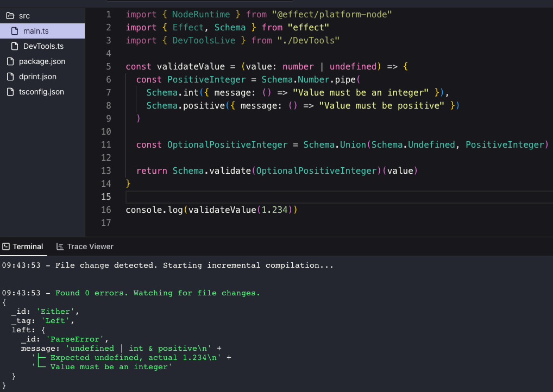Click "./DevTools" import path on line 3

point(308,41)
